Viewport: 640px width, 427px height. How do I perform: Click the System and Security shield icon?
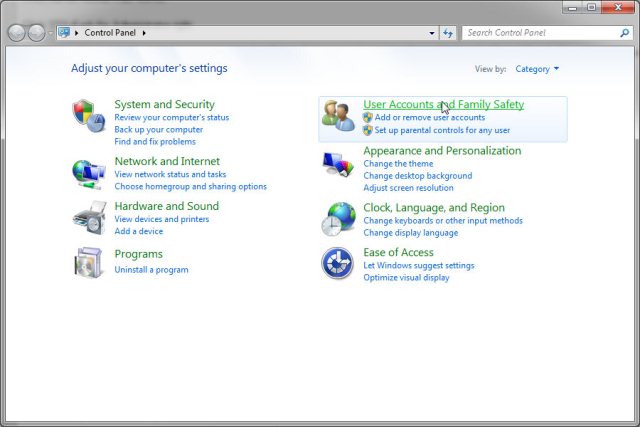click(88, 115)
